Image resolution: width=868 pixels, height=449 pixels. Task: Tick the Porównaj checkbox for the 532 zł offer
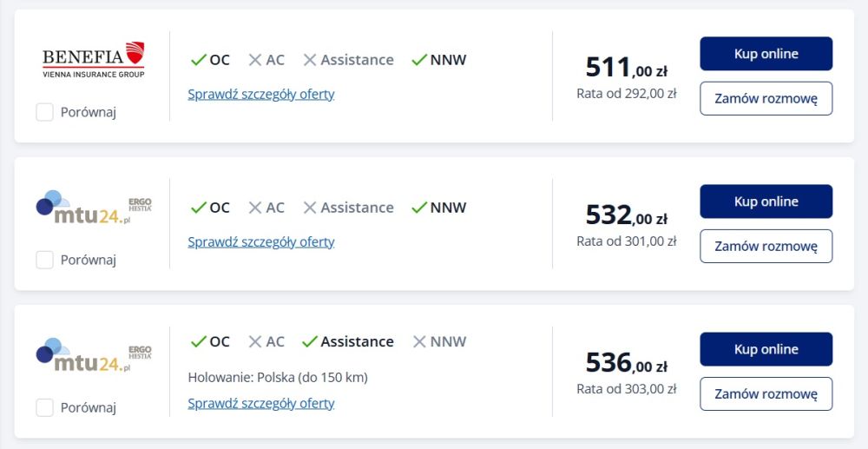tap(45, 260)
